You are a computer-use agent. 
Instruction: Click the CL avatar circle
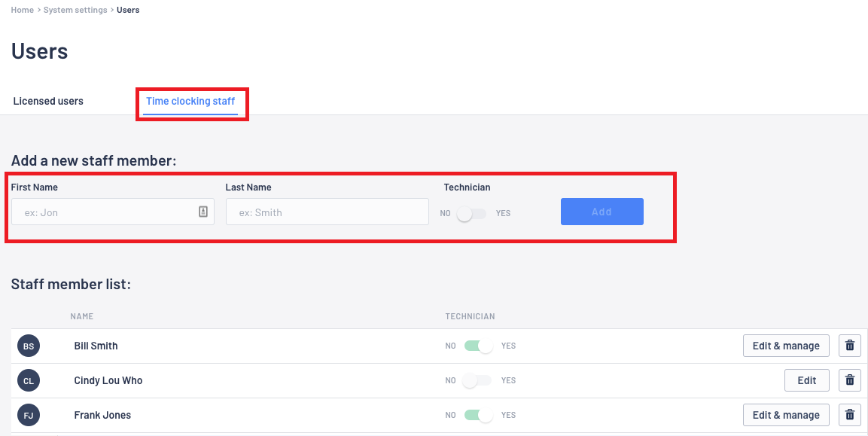tap(29, 380)
